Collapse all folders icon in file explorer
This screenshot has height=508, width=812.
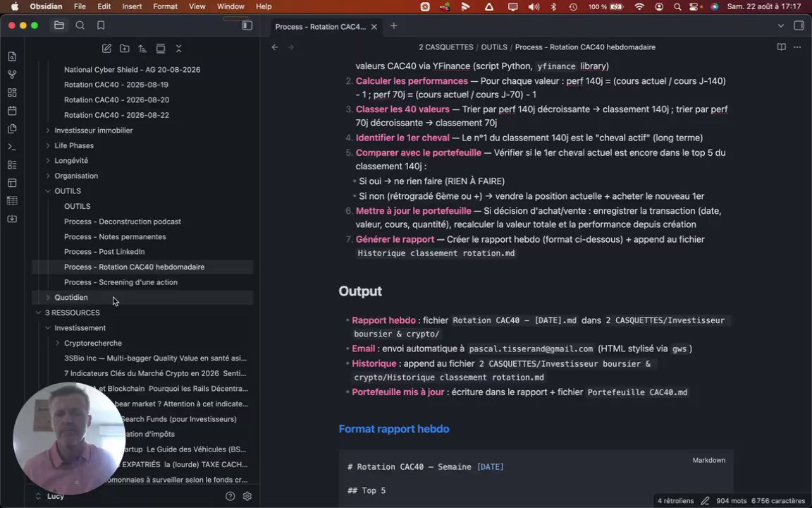[x=178, y=49]
